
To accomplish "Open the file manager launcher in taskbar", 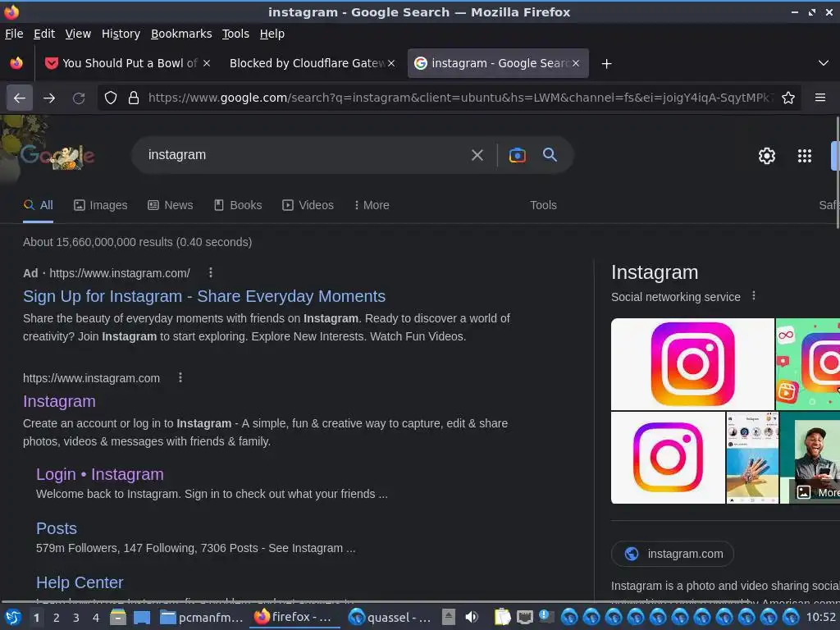I will point(118,618).
